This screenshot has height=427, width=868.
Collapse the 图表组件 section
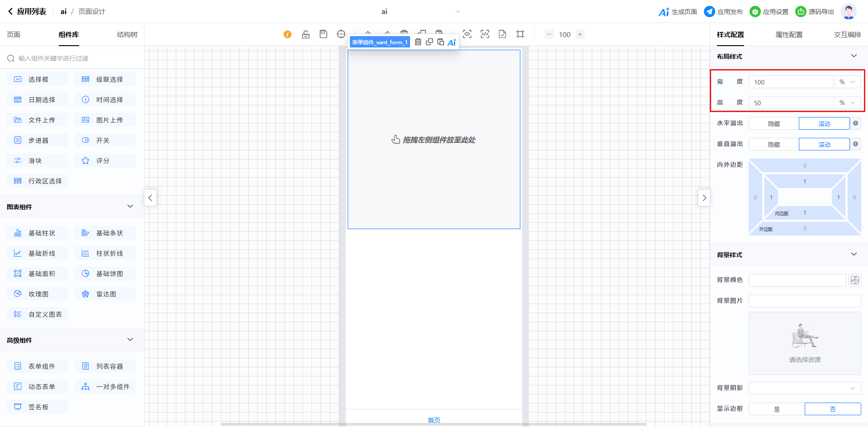click(x=130, y=206)
